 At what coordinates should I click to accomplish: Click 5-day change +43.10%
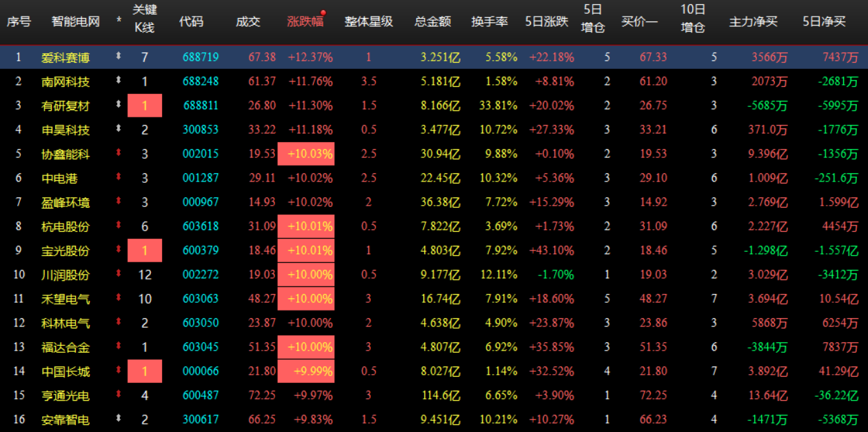[x=552, y=251]
